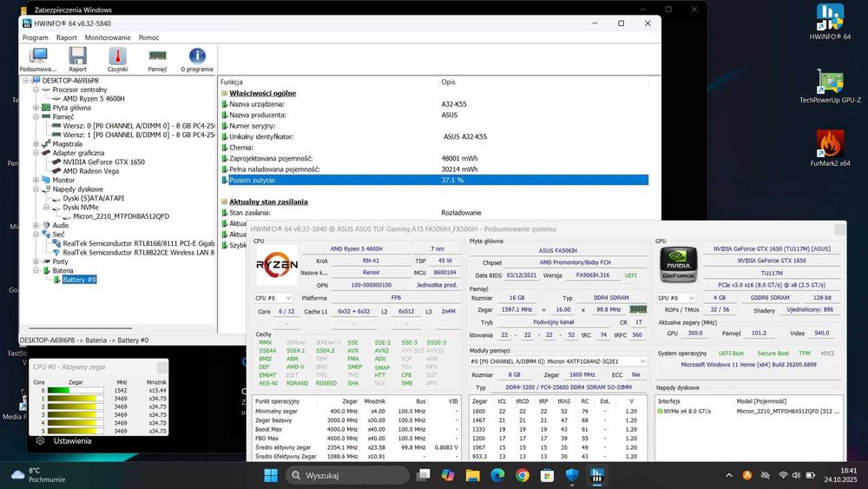
Task: Launch Google Chrome from the taskbar
Action: (x=522, y=475)
